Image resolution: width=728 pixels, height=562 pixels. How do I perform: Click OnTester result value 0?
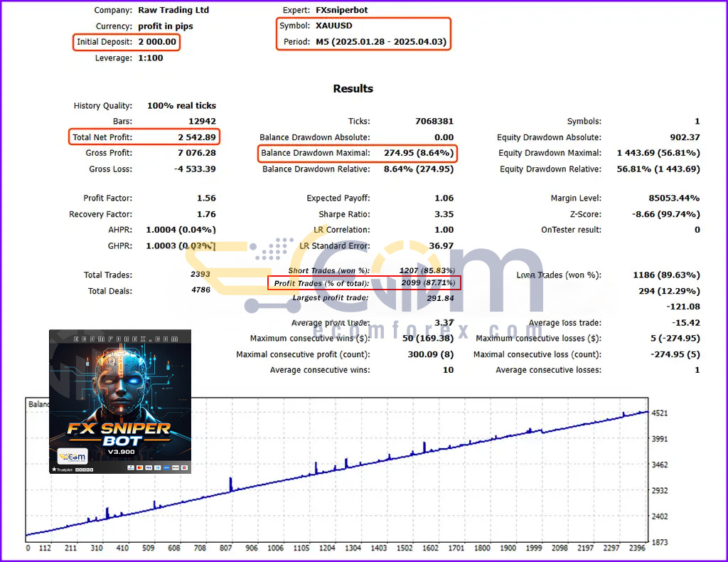(x=697, y=230)
